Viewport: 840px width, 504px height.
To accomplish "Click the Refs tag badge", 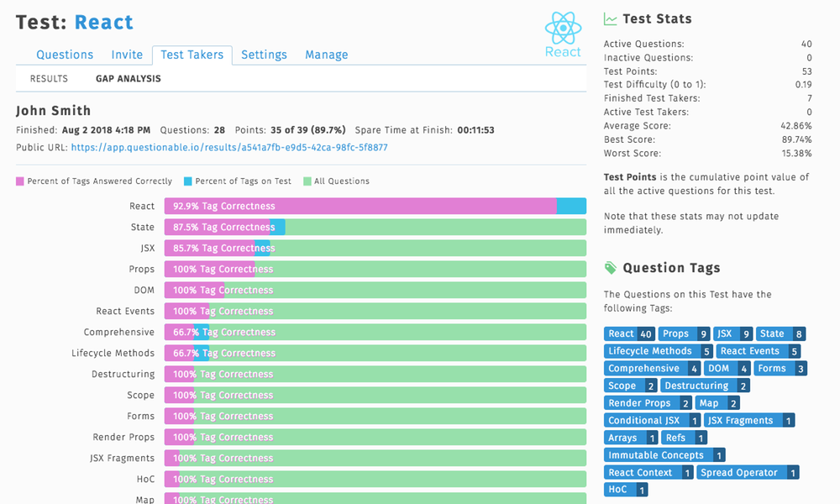I will pyautogui.click(x=685, y=438).
